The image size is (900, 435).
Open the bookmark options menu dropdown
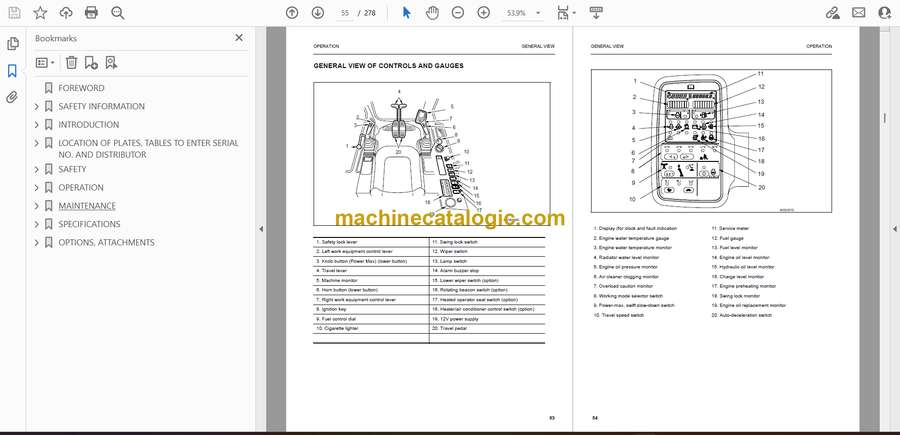coord(46,62)
